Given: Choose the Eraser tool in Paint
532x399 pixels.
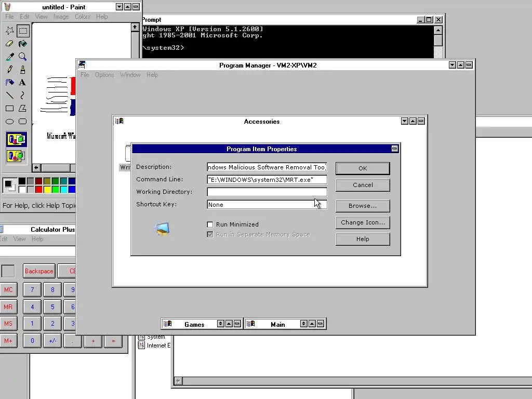Looking at the screenshot, I should coord(9,44).
